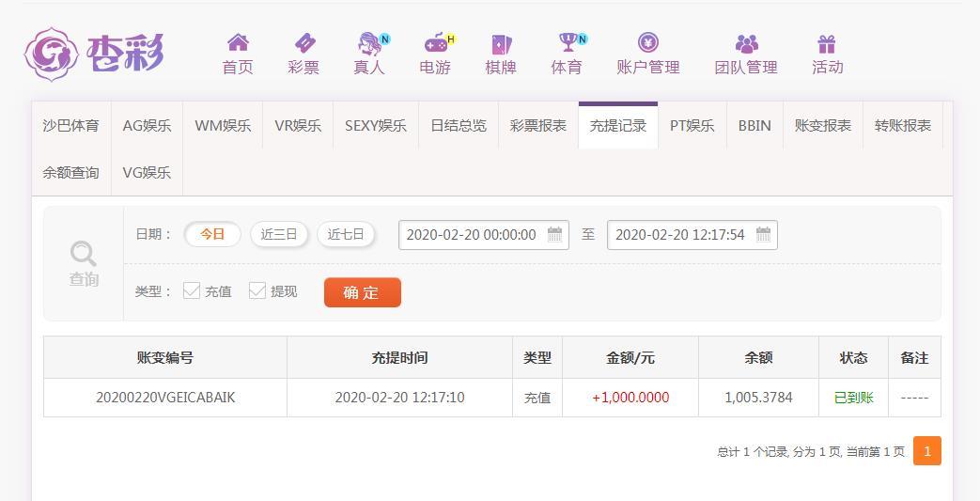This screenshot has height=501, width=980.
Task: Open 团队管理 group icon
Action: (746, 44)
